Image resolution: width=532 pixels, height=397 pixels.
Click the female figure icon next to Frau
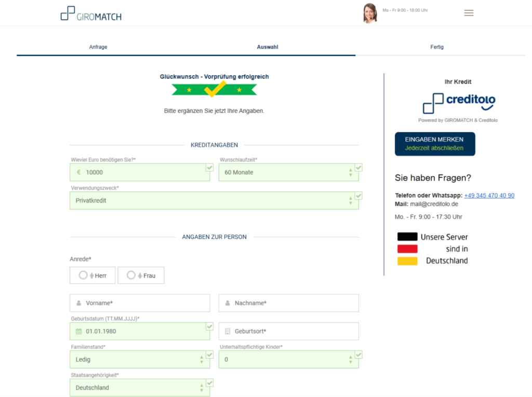(140, 275)
